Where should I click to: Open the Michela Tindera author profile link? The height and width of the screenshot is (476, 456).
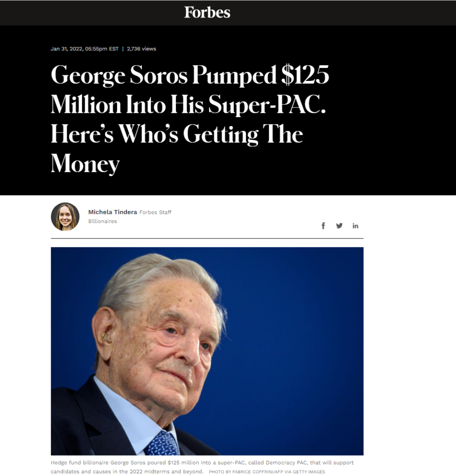(x=112, y=212)
